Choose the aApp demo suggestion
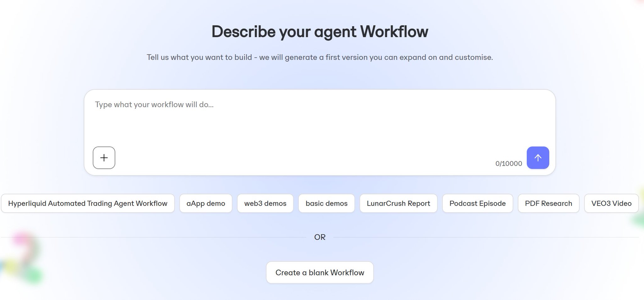Viewport: 644px width, 300px height. [x=206, y=203]
